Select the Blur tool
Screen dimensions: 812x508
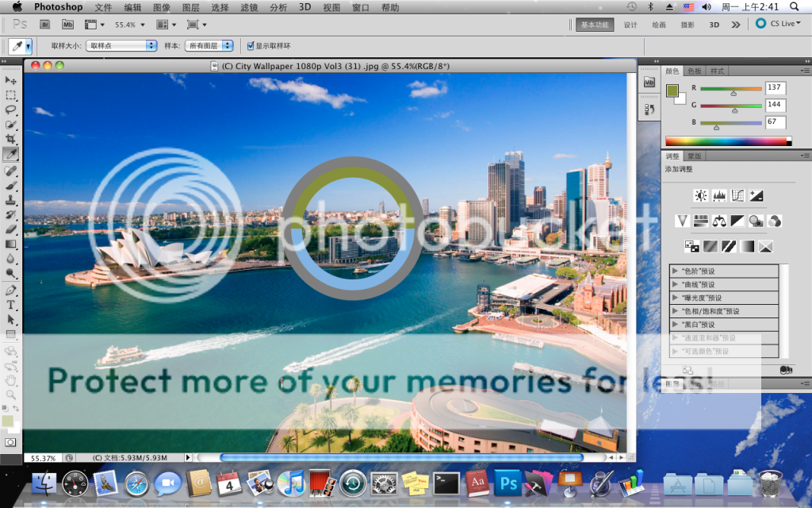[10, 258]
